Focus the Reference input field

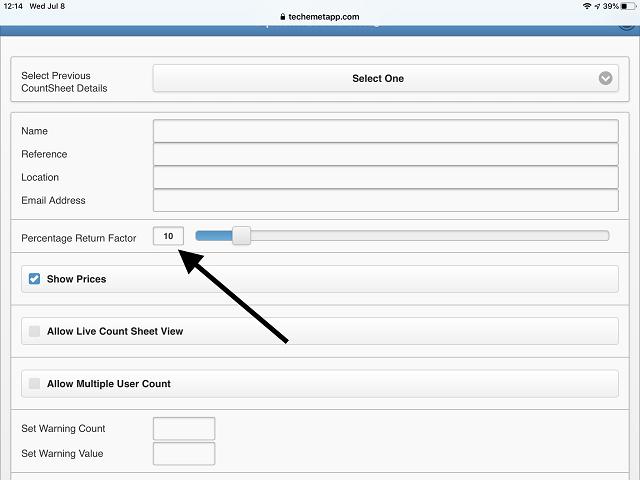(385, 154)
